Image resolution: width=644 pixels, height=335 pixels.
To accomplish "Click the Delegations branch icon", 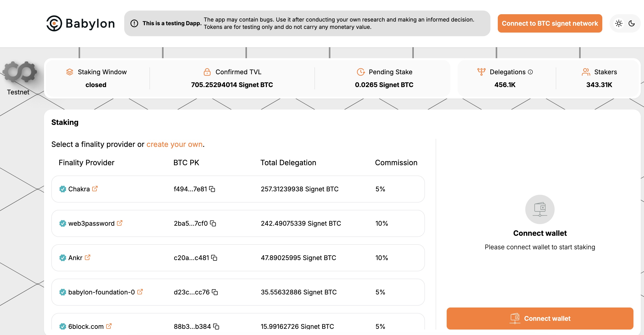I will pos(481,72).
